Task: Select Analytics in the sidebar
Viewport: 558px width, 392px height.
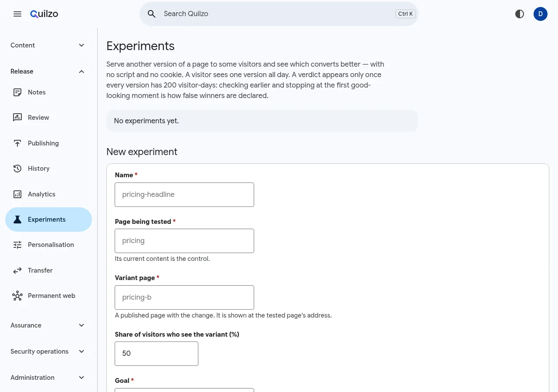Action: pyautogui.click(x=48, y=194)
